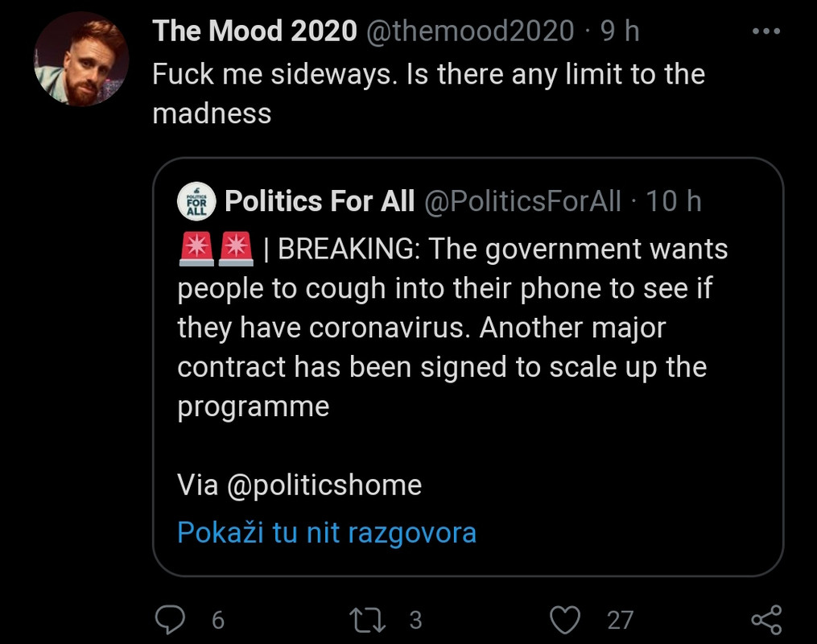Open quoted tweet BREAKING text body
The height and width of the screenshot is (644, 817).
[x=452, y=328]
